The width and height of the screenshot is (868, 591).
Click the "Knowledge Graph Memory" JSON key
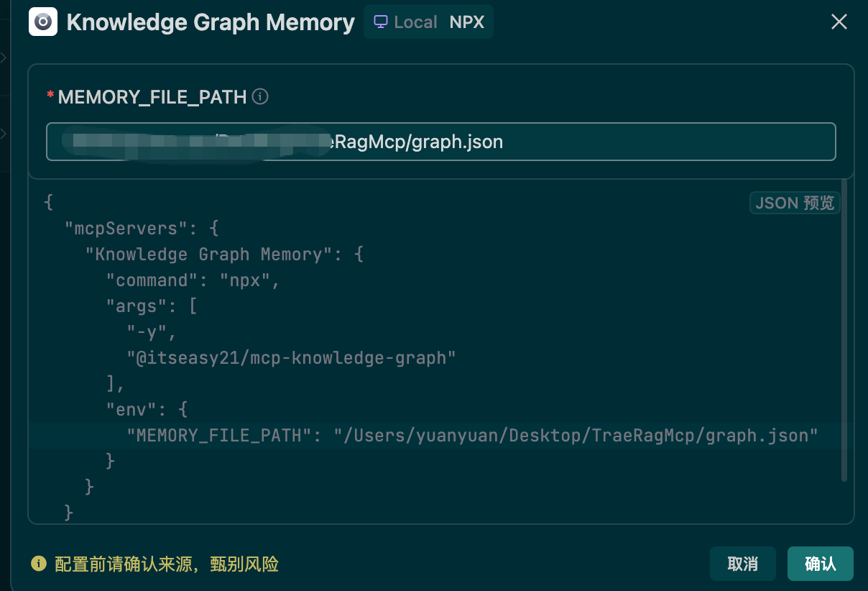point(208,255)
